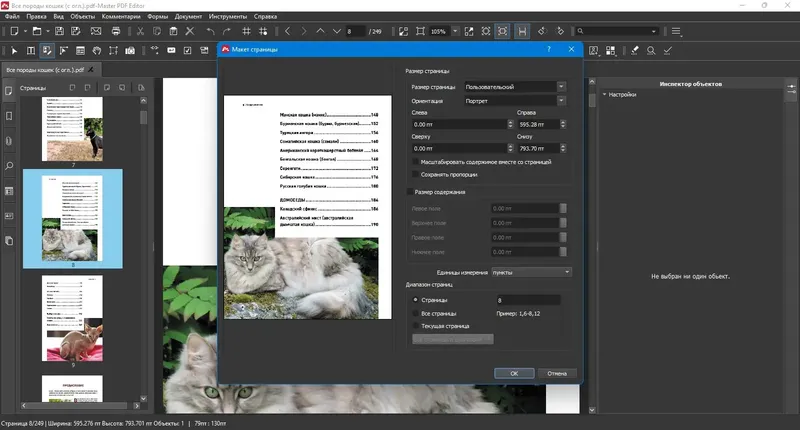Select the Hand tool
This screenshot has height=430, width=800.
coord(96,50)
